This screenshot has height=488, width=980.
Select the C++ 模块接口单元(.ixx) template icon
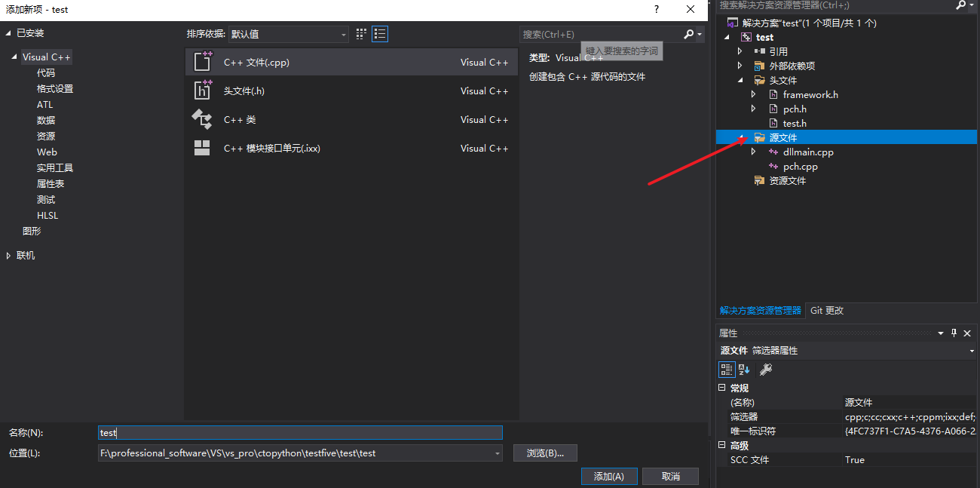tap(203, 148)
